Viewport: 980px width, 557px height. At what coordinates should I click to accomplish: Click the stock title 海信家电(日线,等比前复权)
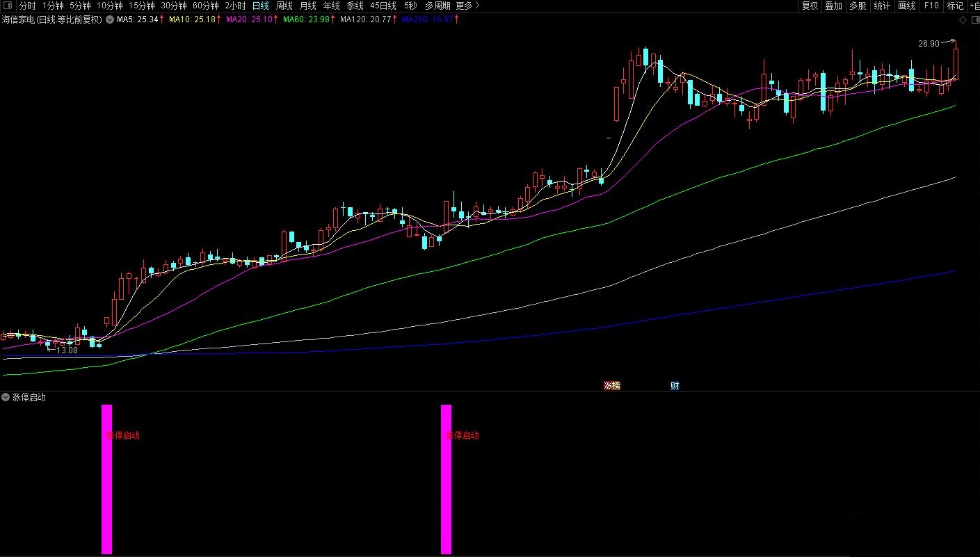click(52, 19)
